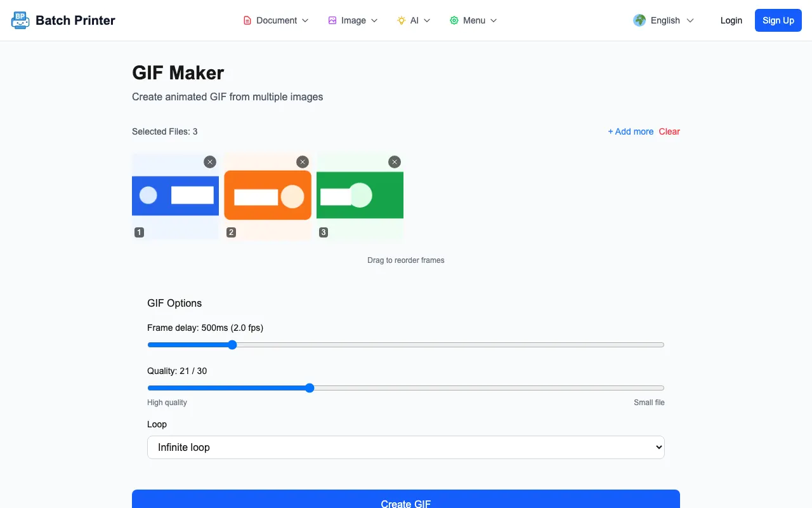Expand the Image chevron arrow
812x508 pixels.
click(374, 20)
